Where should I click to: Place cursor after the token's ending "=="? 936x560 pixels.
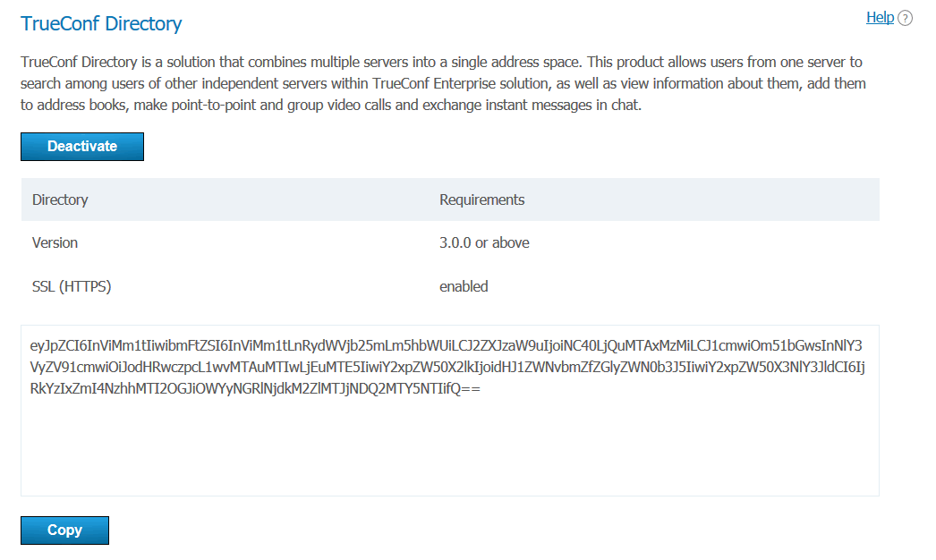(482, 390)
